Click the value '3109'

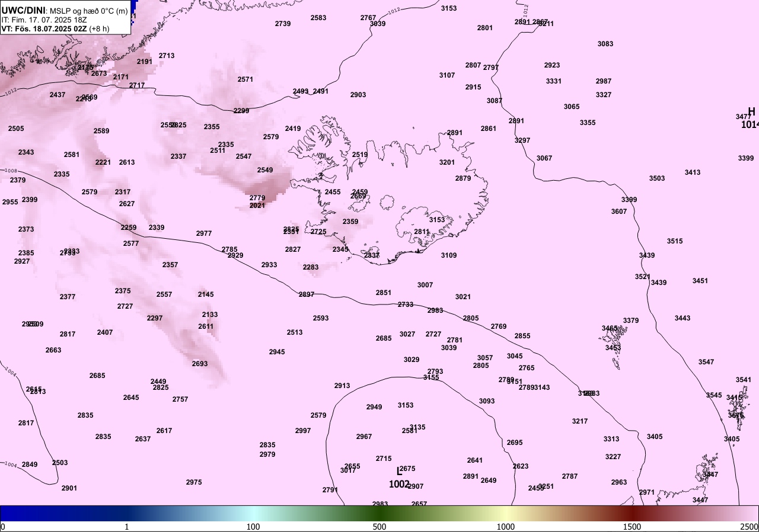tap(449, 255)
